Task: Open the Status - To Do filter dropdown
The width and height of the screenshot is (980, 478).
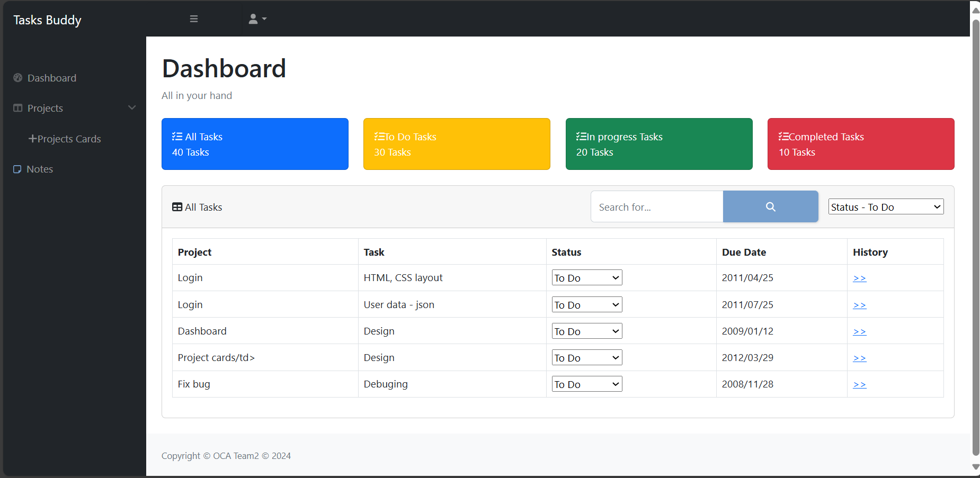Action: click(885, 206)
